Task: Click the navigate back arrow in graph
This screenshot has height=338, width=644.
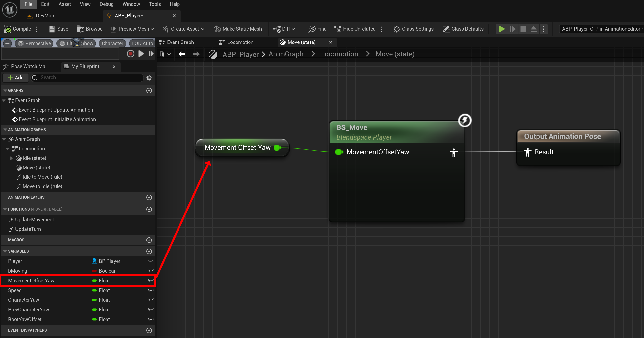Action: click(182, 54)
